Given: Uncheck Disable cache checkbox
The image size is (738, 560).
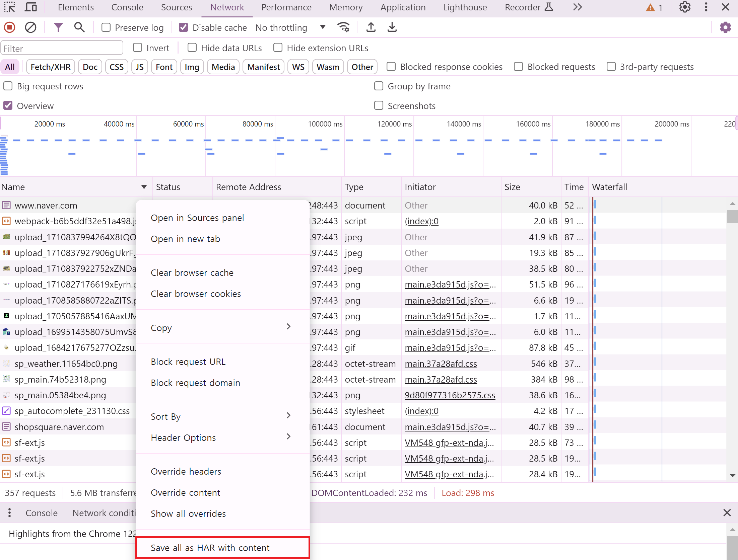Looking at the screenshot, I should 183,27.
